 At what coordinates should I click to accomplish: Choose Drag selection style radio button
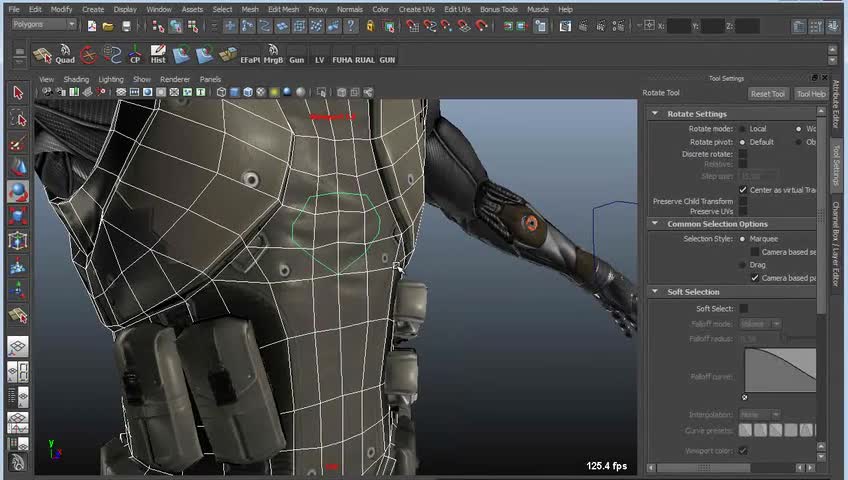(743, 265)
